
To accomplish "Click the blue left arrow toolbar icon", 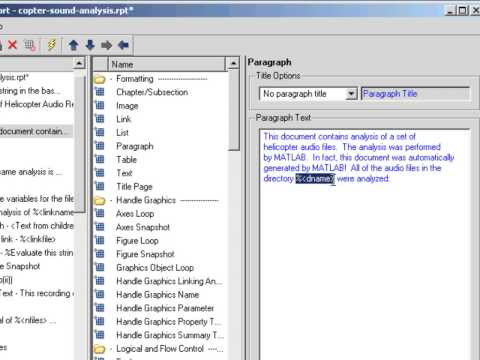I will [x=123, y=45].
